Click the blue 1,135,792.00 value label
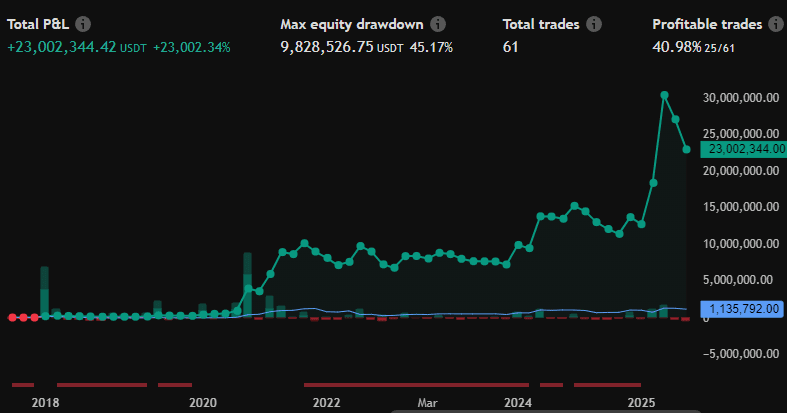The width and height of the screenshot is (787, 414). tap(745, 309)
